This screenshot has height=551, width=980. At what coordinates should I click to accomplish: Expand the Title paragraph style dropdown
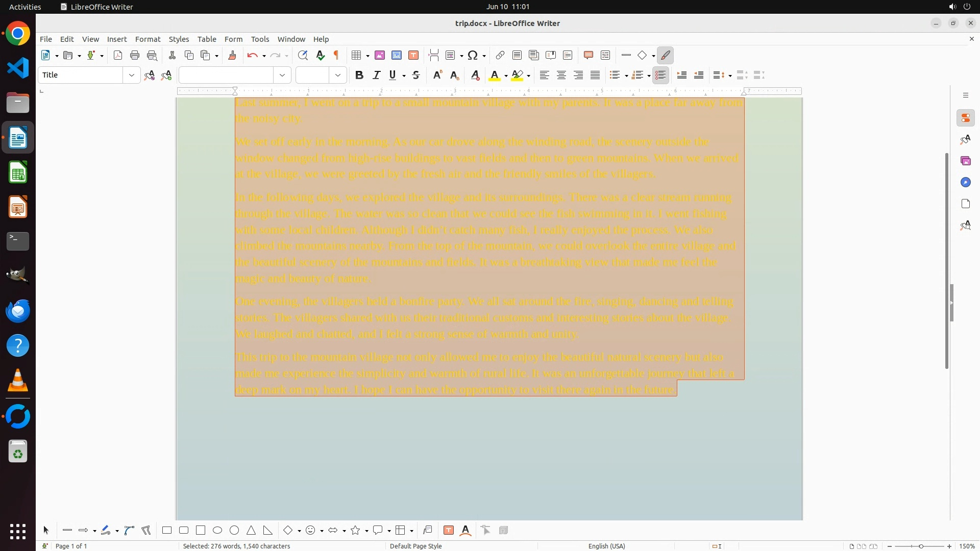coord(132,76)
